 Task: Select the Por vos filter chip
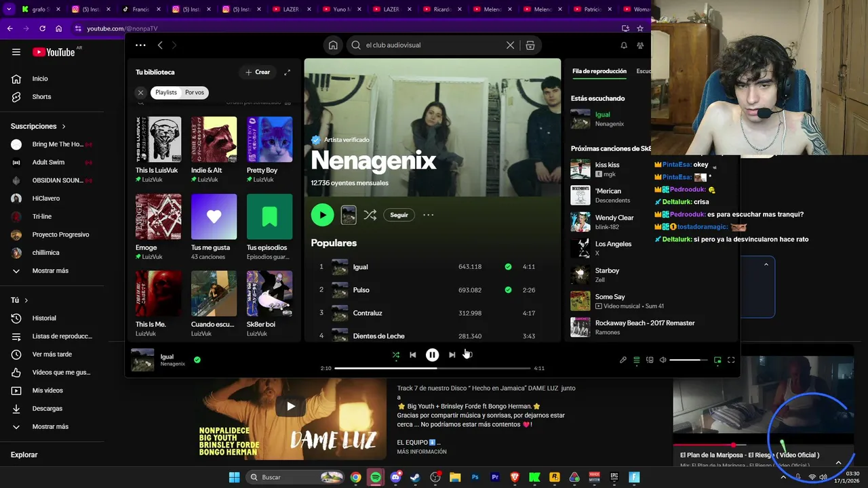195,93
